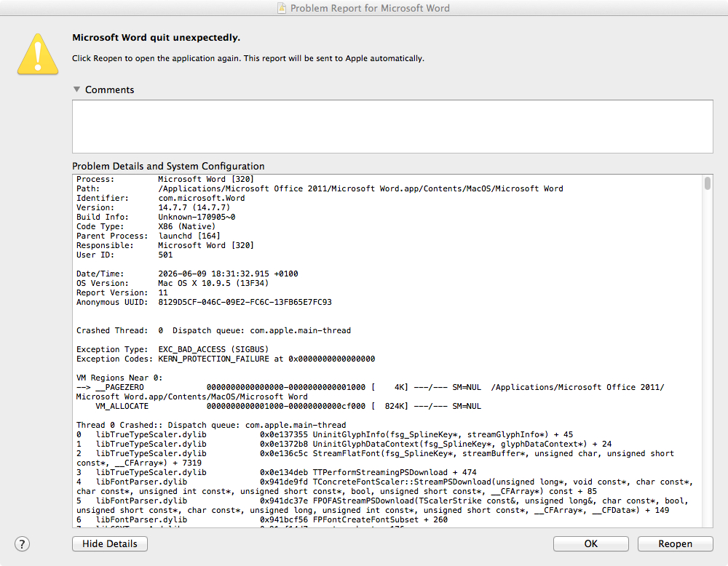Click Hide Details button
Screen dimensions: 728x566
[110, 543]
